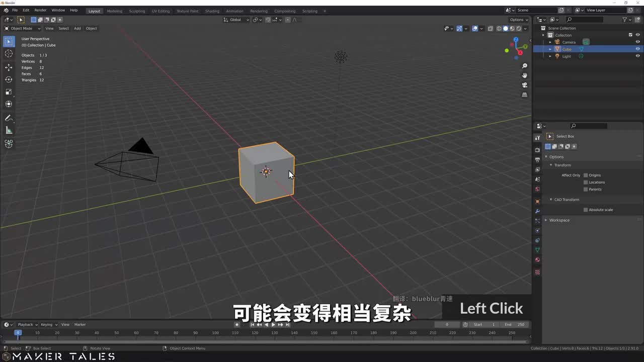Select the Rotate tool
Screen dimensions: 644x362
pos(9,79)
